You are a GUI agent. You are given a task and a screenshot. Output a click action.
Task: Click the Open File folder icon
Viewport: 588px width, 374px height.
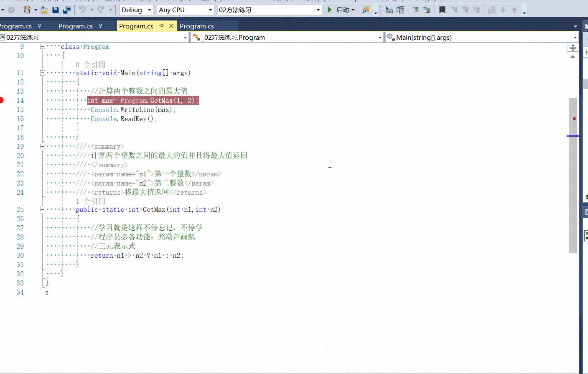point(44,10)
